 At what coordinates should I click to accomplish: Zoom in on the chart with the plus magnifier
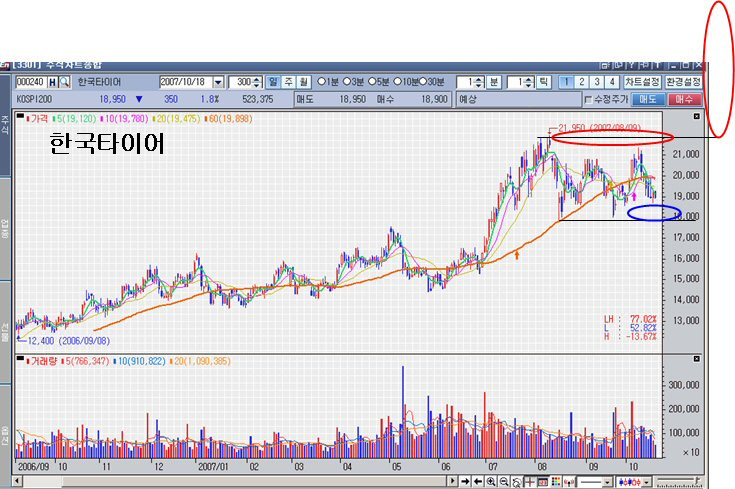pyautogui.click(x=491, y=481)
